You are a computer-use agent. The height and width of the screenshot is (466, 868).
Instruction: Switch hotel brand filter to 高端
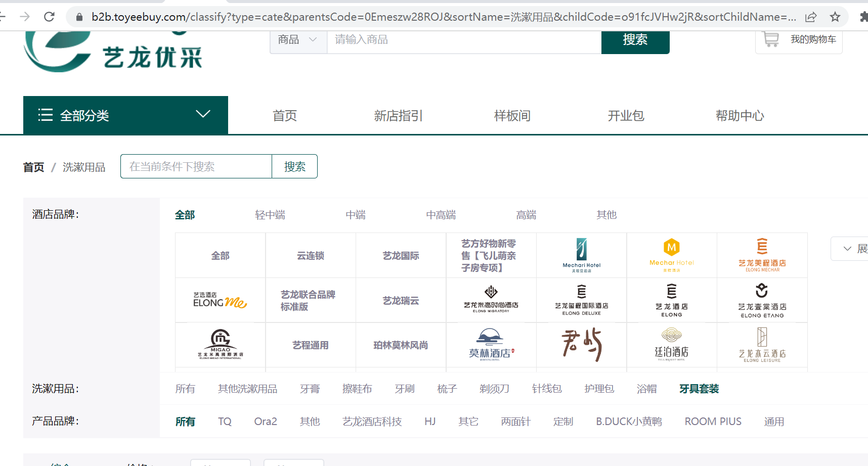tap(526, 215)
